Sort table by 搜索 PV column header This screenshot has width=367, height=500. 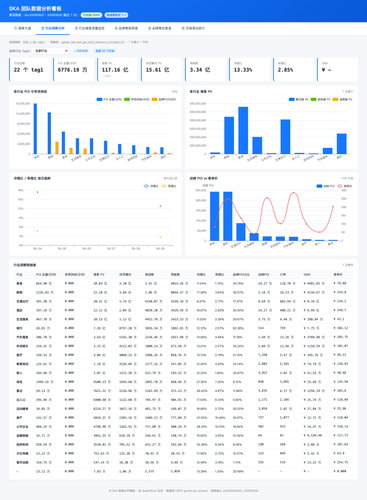(99, 274)
